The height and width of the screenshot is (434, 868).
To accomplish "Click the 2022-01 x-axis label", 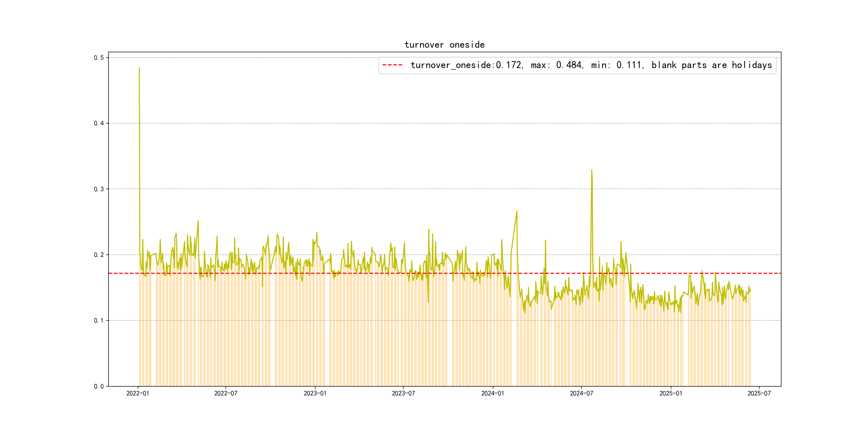I will [x=137, y=394].
